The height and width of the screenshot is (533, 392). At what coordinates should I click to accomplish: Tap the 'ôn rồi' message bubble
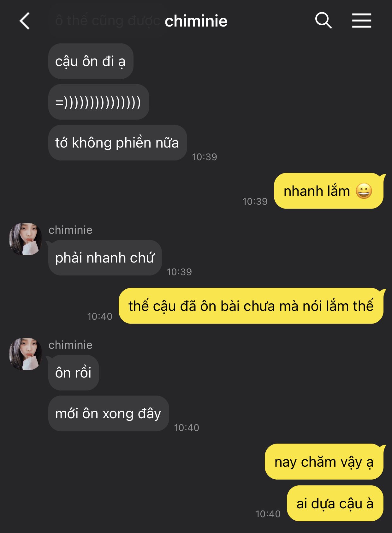pyautogui.click(x=74, y=373)
